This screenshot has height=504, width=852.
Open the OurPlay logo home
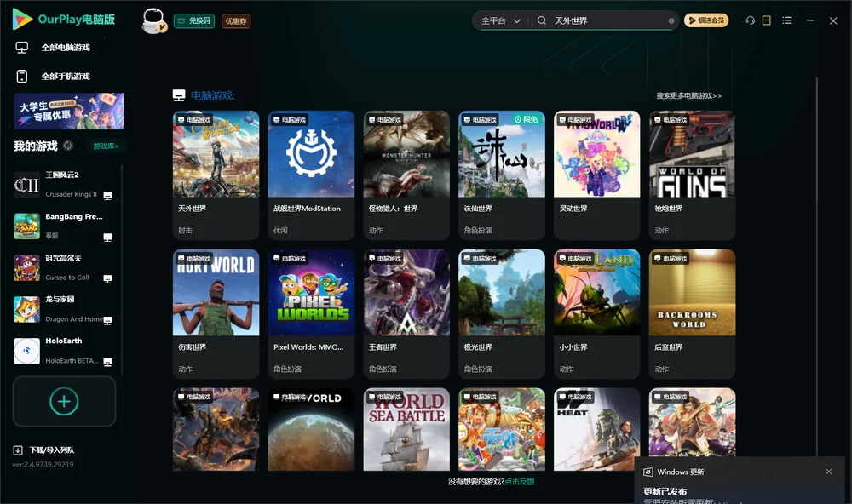(x=64, y=20)
